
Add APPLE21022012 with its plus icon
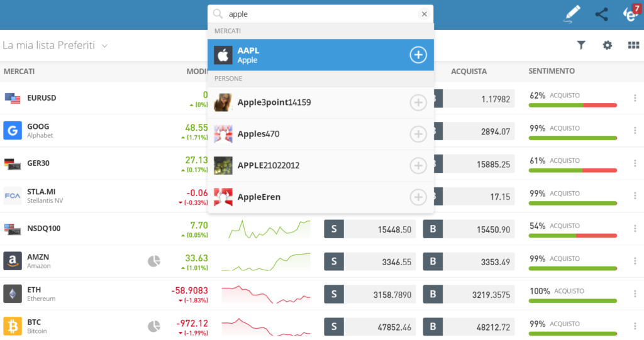pos(418,165)
